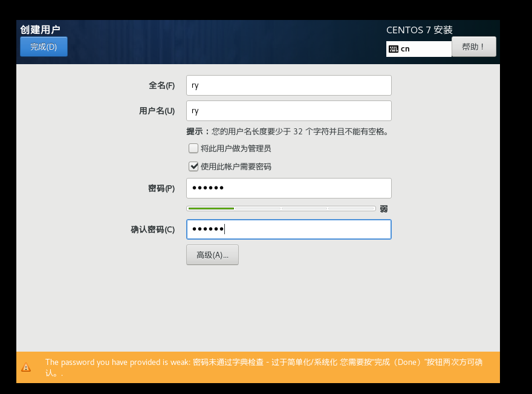Click the 弱 weak strength label
Image resolution: width=532 pixels, height=394 pixels.
click(x=384, y=209)
